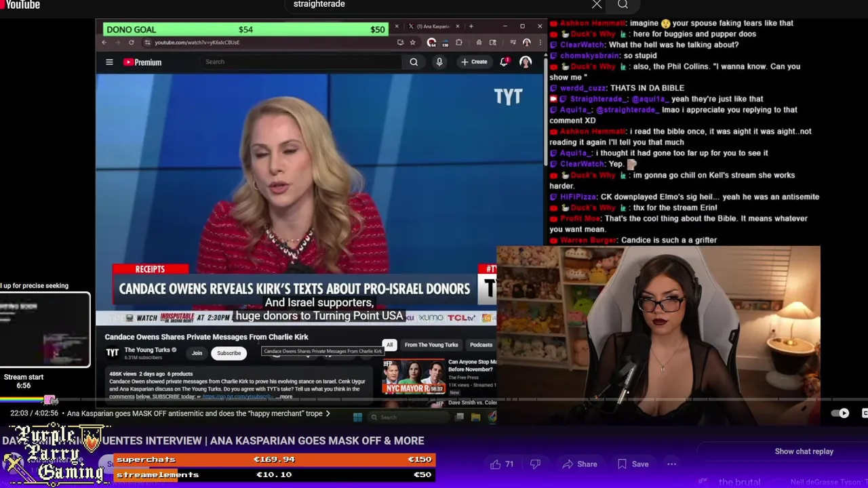868x488 pixels.
Task: Click chat username 'HiFiPizza'
Action: (x=578, y=197)
